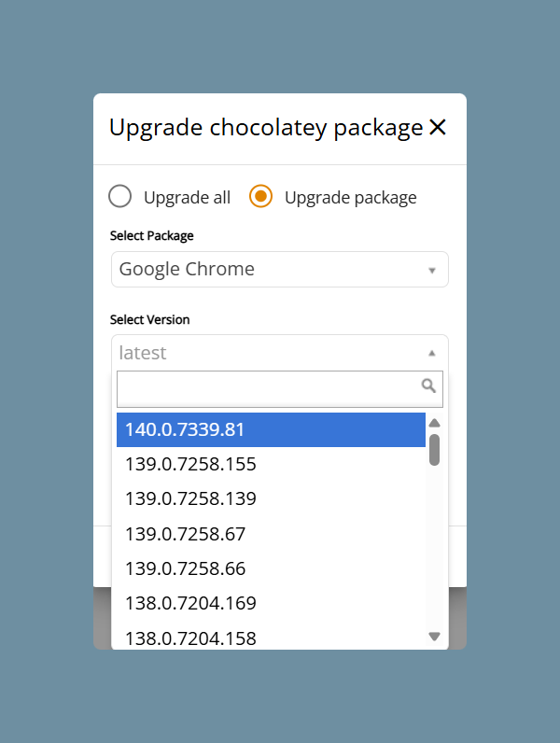Viewport: 560px width, 743px height.
Task: Click the version list scrollbar thumb
Action: point(434,450)
